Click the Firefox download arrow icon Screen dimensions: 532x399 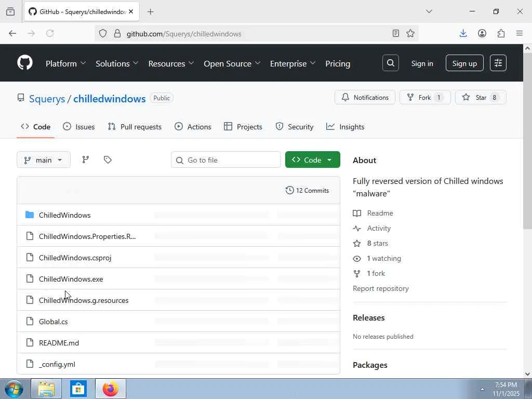tap(463, 33)
